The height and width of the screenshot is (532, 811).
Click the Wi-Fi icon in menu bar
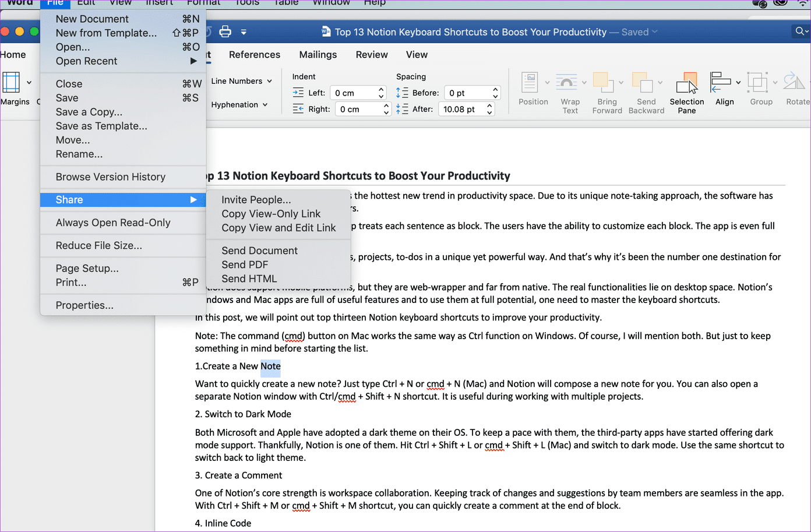pos(803,3)
